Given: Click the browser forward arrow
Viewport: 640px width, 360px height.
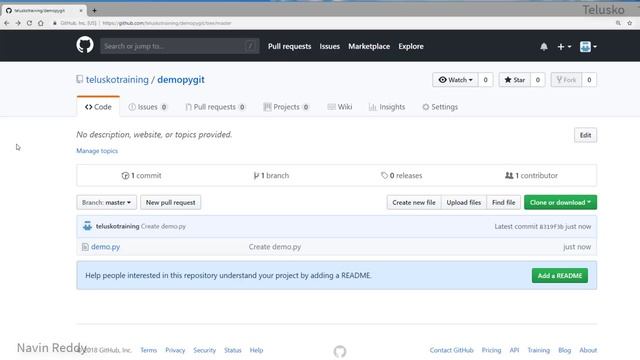Looking at the screenshot, I should 18,23.
